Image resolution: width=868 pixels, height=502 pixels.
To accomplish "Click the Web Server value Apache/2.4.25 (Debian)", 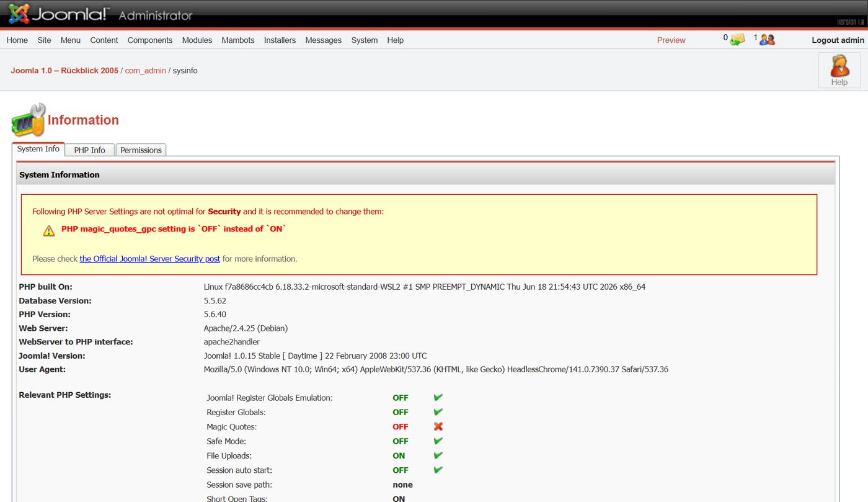I will click(x=246, y=328).
